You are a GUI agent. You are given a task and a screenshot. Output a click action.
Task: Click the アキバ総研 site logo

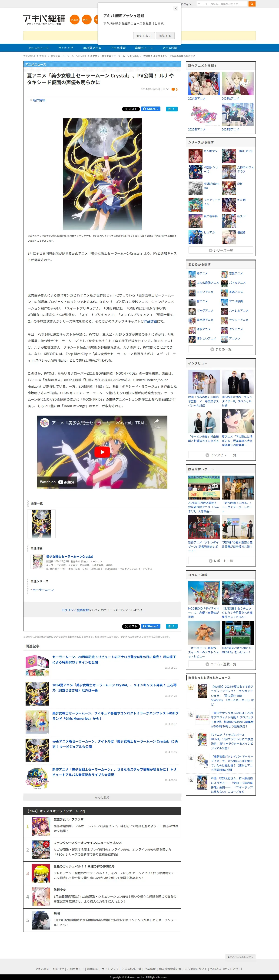[44, 20]
